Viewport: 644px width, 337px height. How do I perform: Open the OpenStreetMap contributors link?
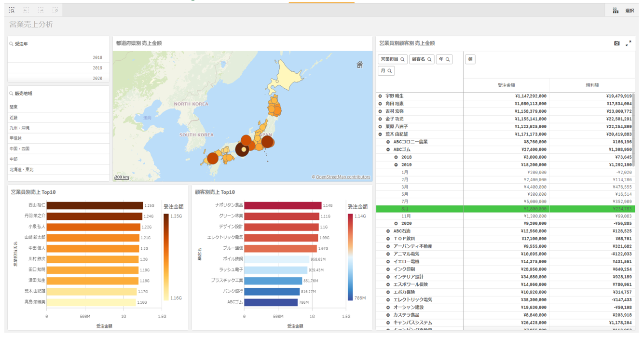coord(343,177)
